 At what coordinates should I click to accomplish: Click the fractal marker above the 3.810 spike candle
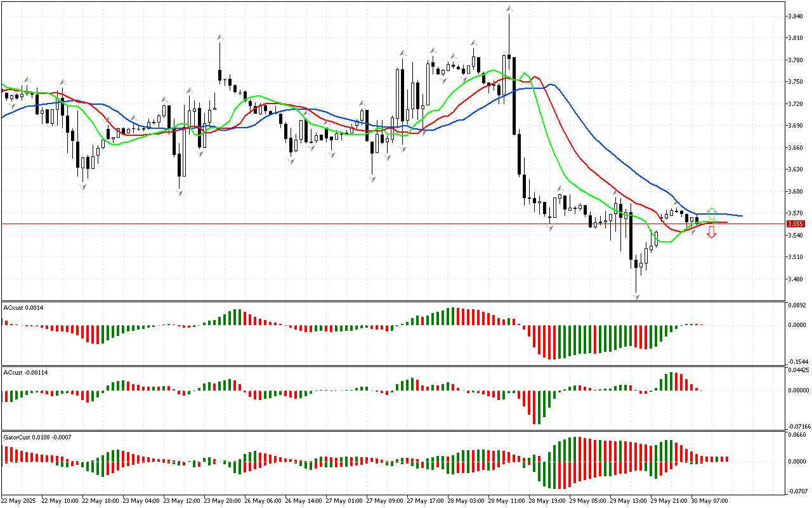[x=219, y=37]
